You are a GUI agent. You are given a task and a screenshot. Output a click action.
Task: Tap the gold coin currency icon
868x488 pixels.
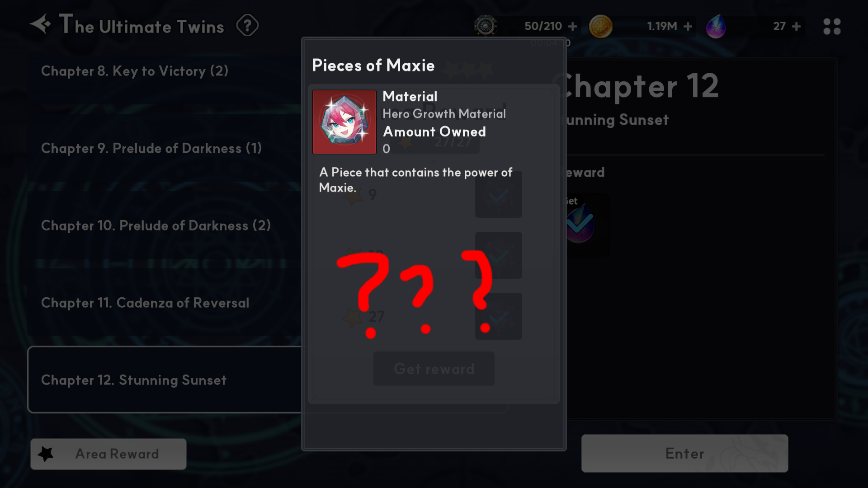tap(600, 26)
